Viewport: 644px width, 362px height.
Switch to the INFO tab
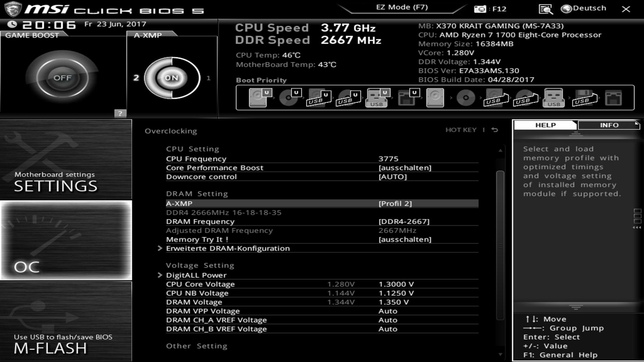(609, 125)
